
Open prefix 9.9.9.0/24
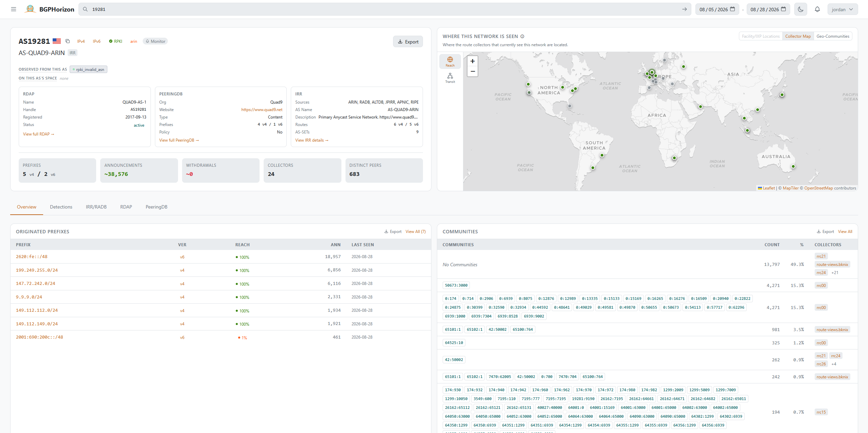pyautogui.click(x=29, y=297)
